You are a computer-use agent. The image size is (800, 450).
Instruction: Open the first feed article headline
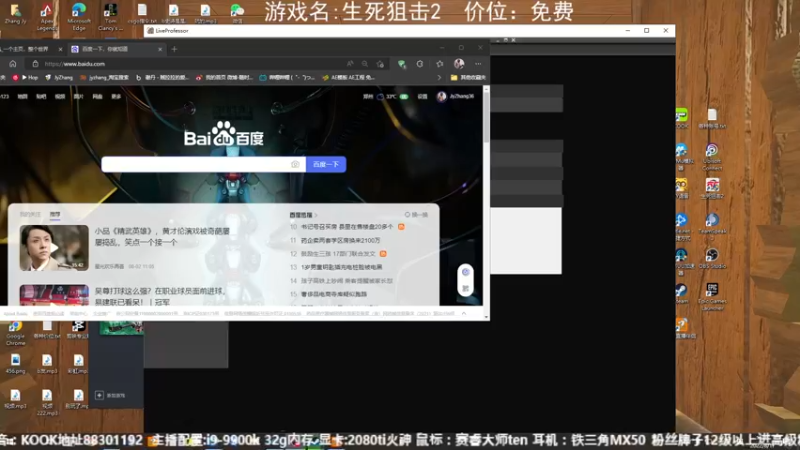pos(162,237)
